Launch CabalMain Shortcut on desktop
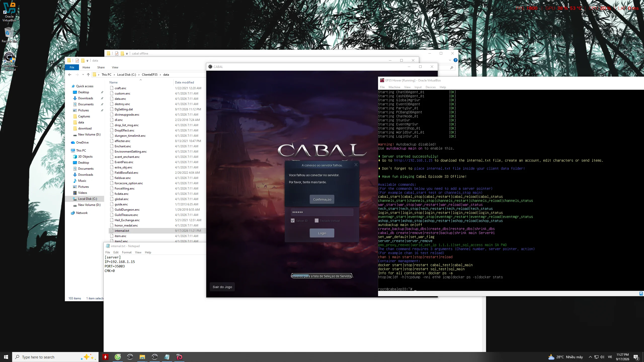 coord(9,62)
